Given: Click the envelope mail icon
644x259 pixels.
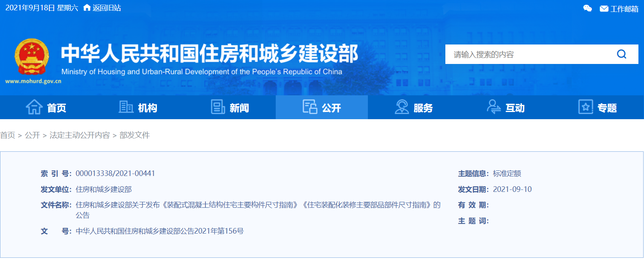Looking at the screenshot, I should click(x=604, y=9).
